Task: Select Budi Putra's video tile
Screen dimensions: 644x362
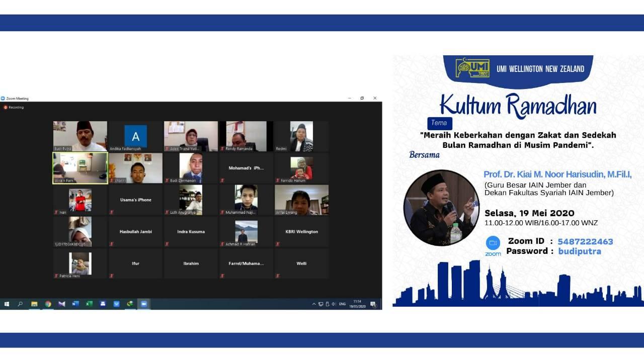Action: [x=80, y=136]
